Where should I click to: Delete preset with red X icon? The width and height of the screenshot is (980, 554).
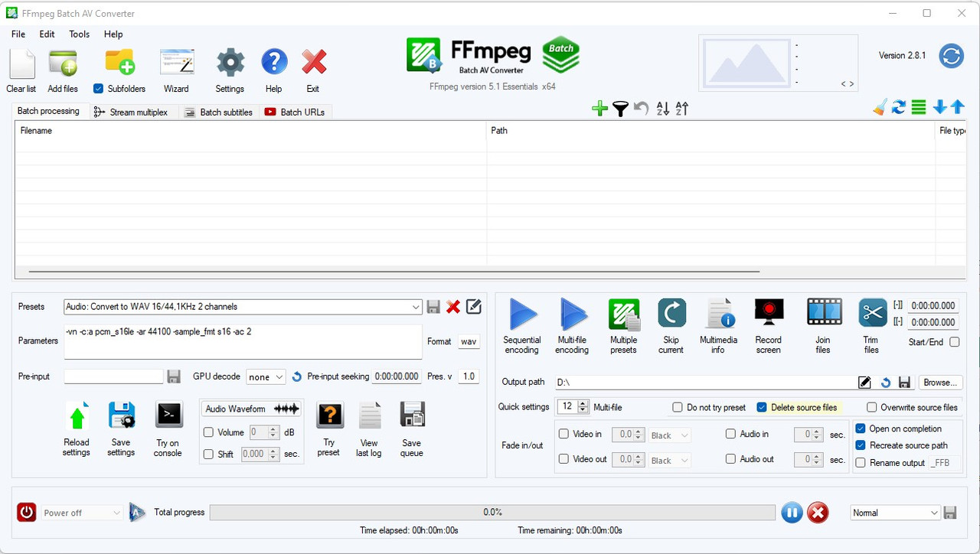click(453, 307)
